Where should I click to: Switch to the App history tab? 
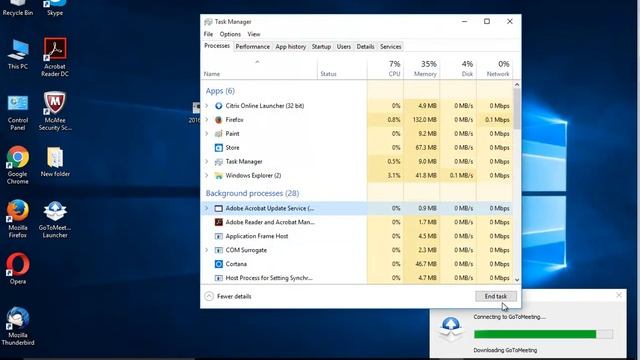[x=291, y=47]
